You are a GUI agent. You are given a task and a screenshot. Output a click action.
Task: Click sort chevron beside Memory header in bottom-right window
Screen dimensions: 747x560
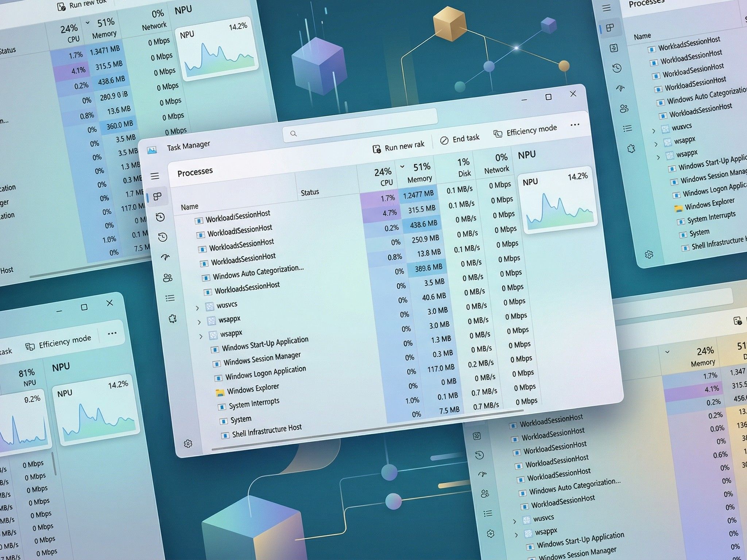tap(667, 352)
